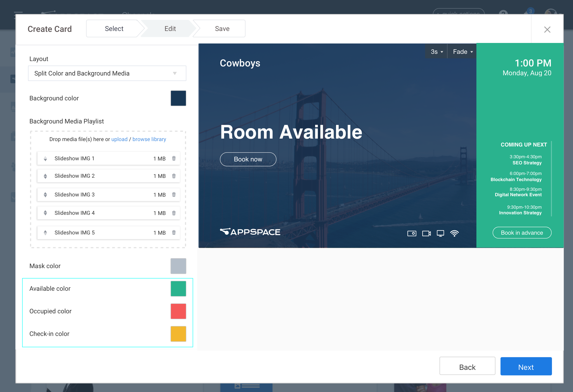Click the Appspace logo in preview
The width and height of the screenshot is (573, 392).
[250, 232]
